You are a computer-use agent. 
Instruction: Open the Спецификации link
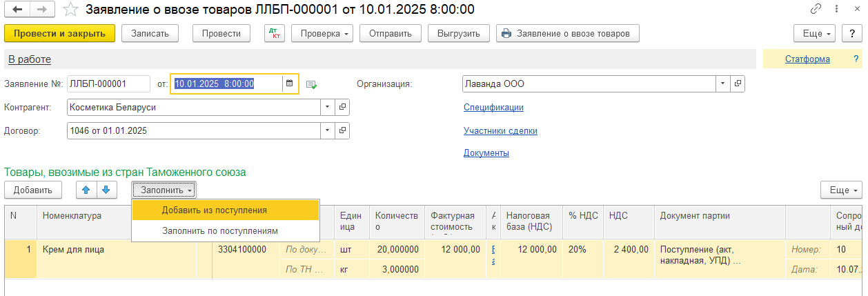493,108
